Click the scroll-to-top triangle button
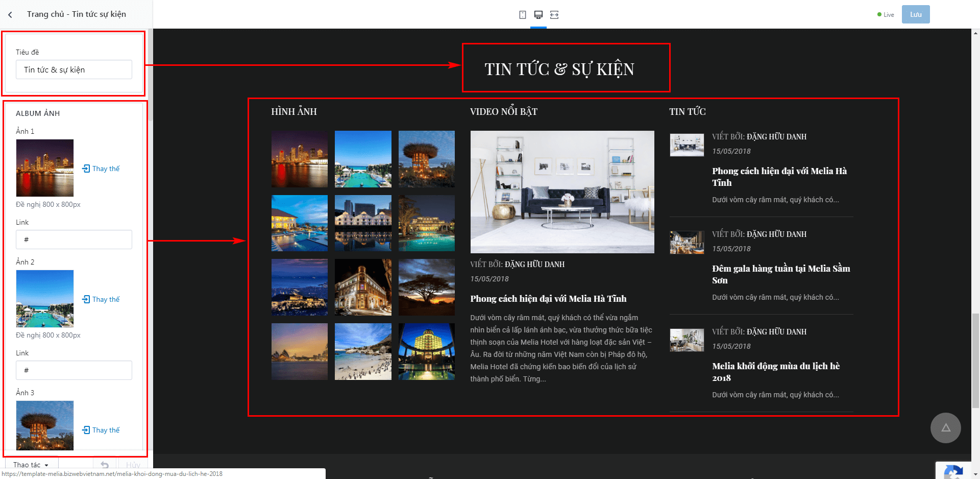Screen dimensions: 980x479 click(946, 428)
